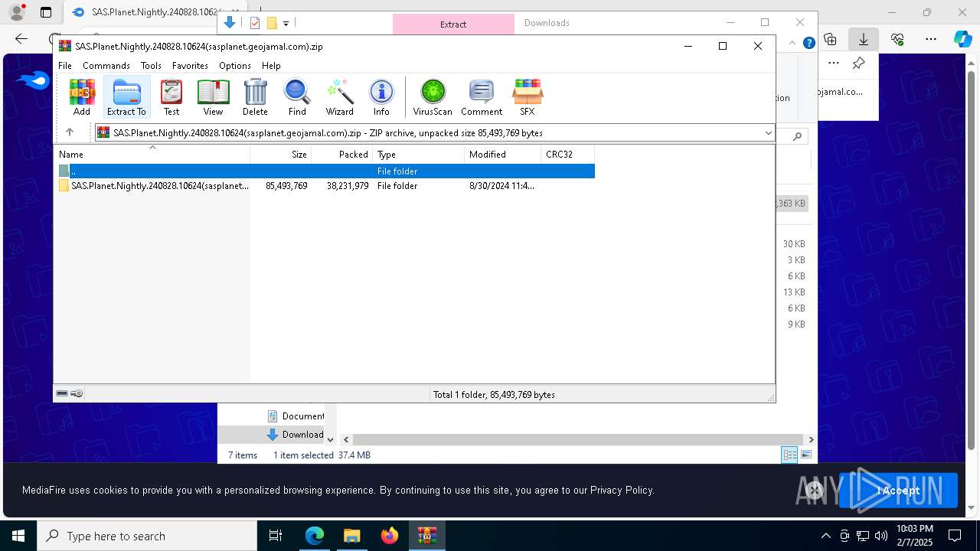Click the taskbar search box
This screenshot has width=980, height=551.
[147, 536]
